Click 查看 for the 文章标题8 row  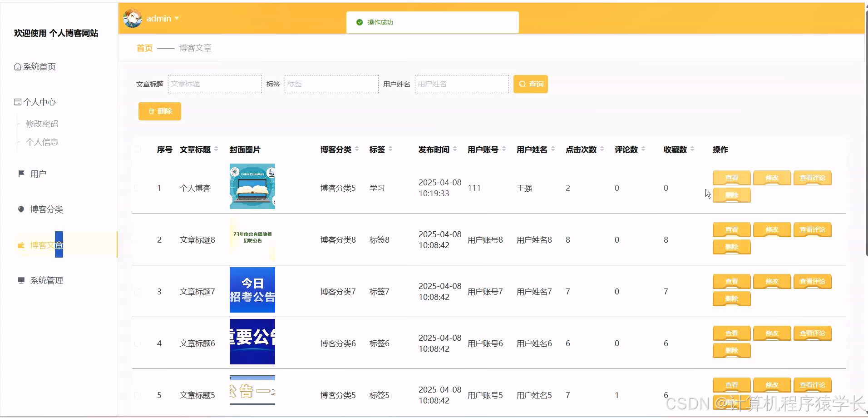732,229
